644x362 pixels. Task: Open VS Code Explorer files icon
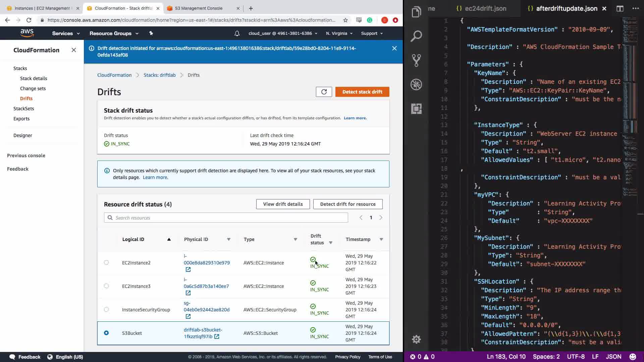[416, 12]
